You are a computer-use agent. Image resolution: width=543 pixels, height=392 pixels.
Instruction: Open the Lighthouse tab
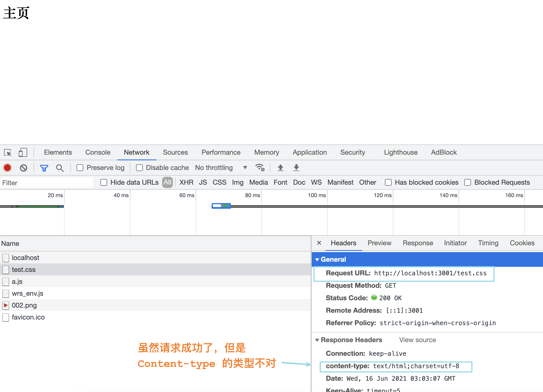pos(401,152)
